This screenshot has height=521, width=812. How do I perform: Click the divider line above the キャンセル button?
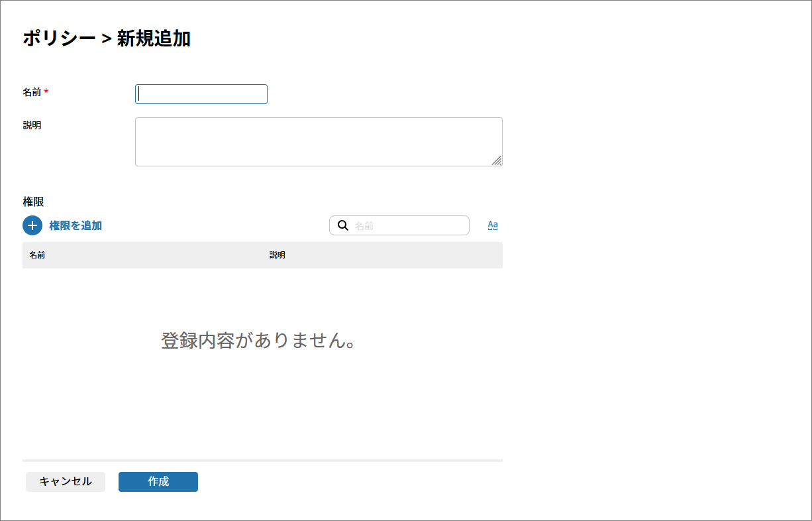[x=262, y=460]
